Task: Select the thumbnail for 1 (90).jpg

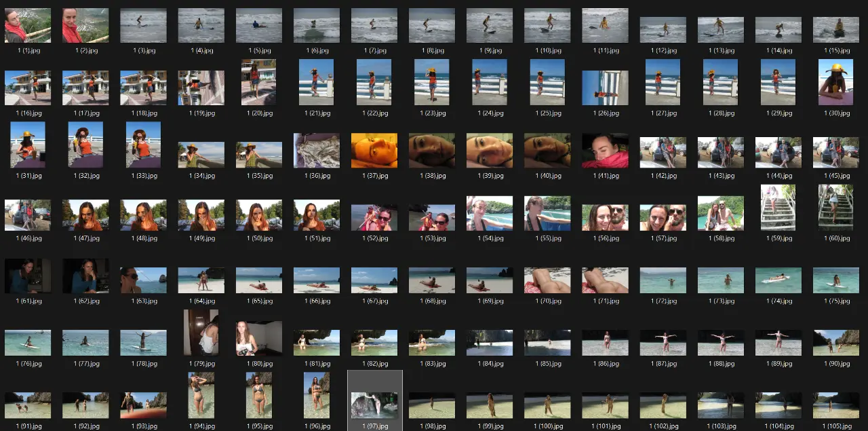Action: pyautogui.click(x=835, y=343)
